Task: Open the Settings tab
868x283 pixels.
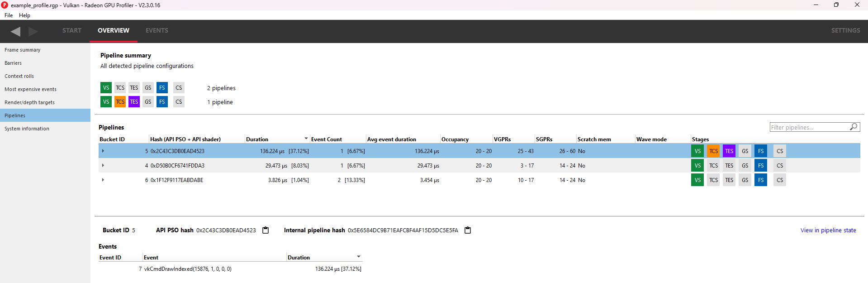Action: coord(845,30)
